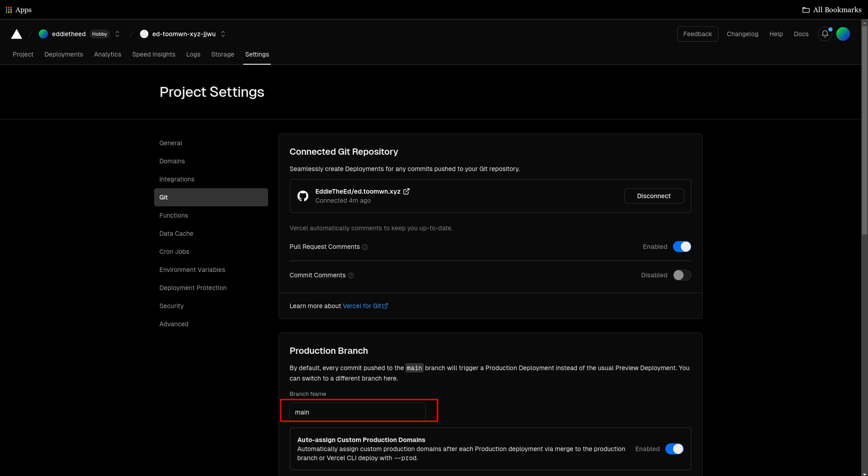This screenshot has height=476, width=868.
Task: Click the Branch Name input field
Action: (357, 412)
